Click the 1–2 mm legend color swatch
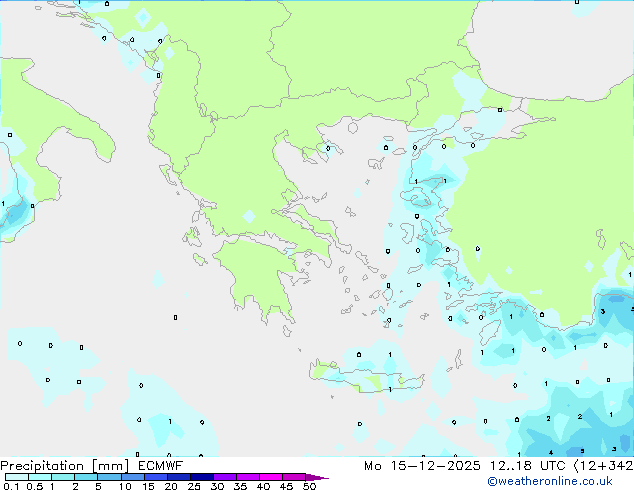This screenshot has height=490, width=634. click(x=63, y=477)
